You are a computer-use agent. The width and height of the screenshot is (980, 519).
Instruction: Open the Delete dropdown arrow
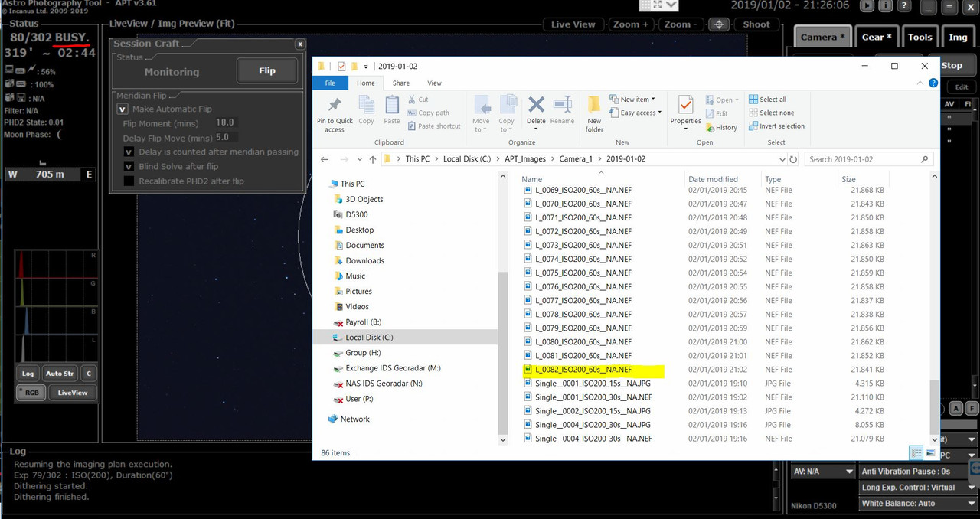tap(536, 129)
